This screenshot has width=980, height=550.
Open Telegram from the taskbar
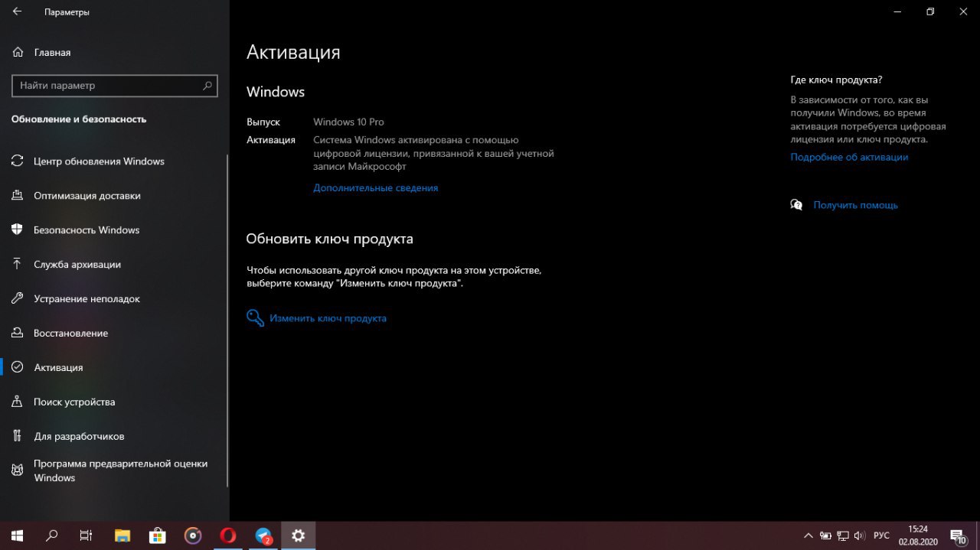263,535
